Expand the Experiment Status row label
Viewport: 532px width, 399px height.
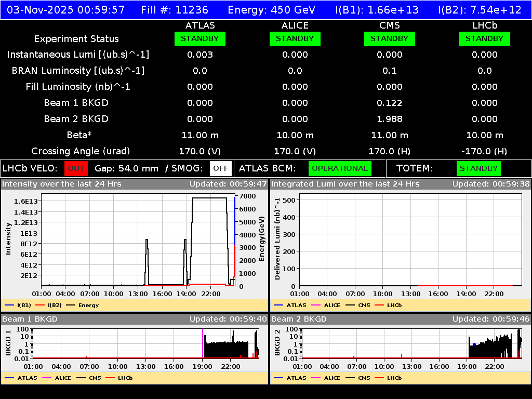click(x=76, y=38)
